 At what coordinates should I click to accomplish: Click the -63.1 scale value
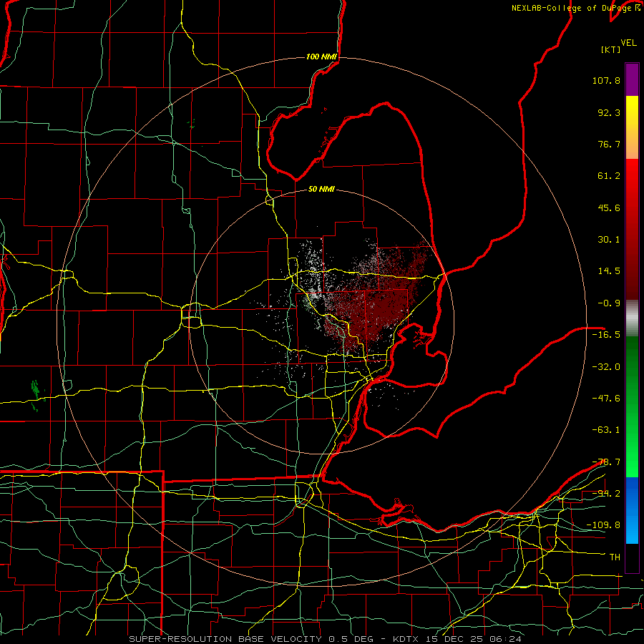click(x=606, y=430)
